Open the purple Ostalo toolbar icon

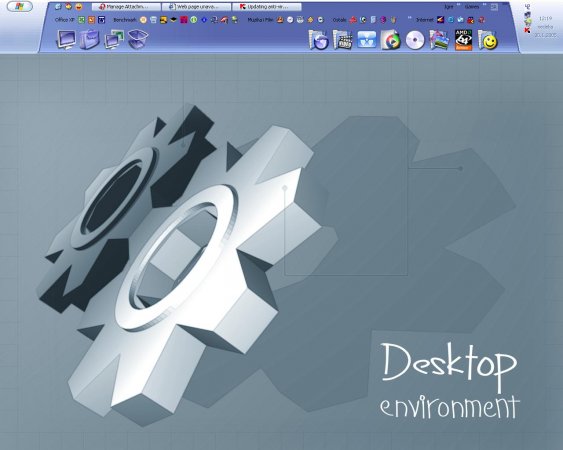[383, 20]
